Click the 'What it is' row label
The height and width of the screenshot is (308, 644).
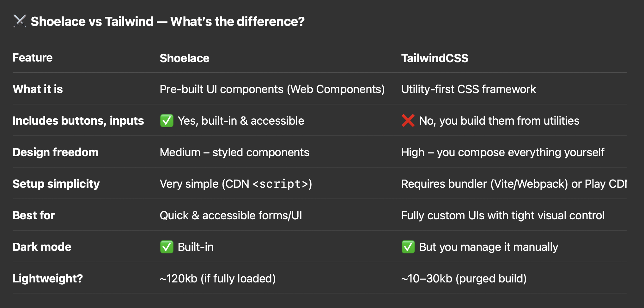(x=38, y=89)
